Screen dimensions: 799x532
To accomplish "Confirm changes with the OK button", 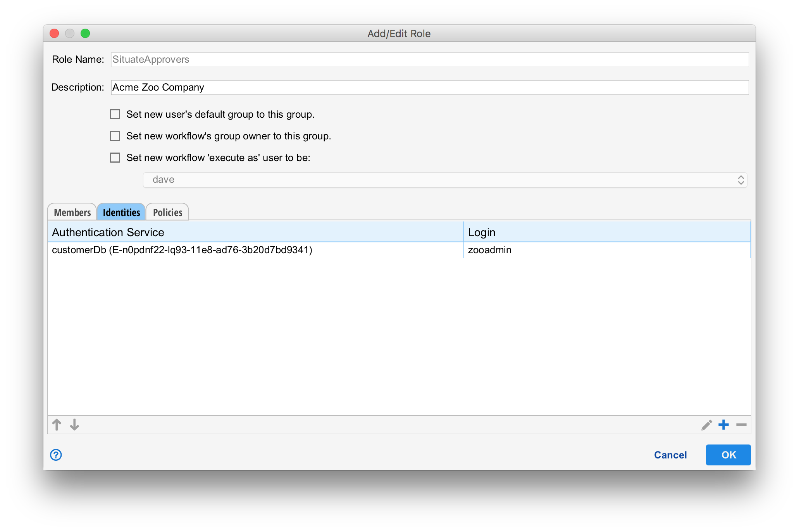I will (728, 455).
